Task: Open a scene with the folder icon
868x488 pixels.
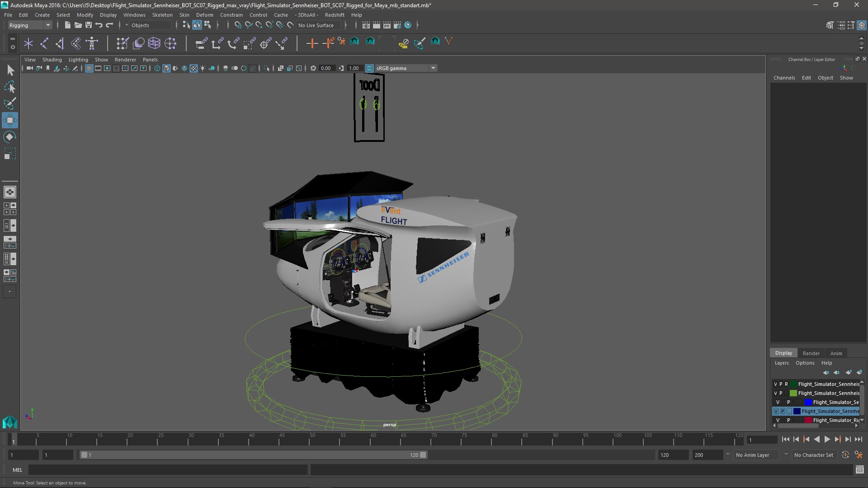Action: [78, 25]
